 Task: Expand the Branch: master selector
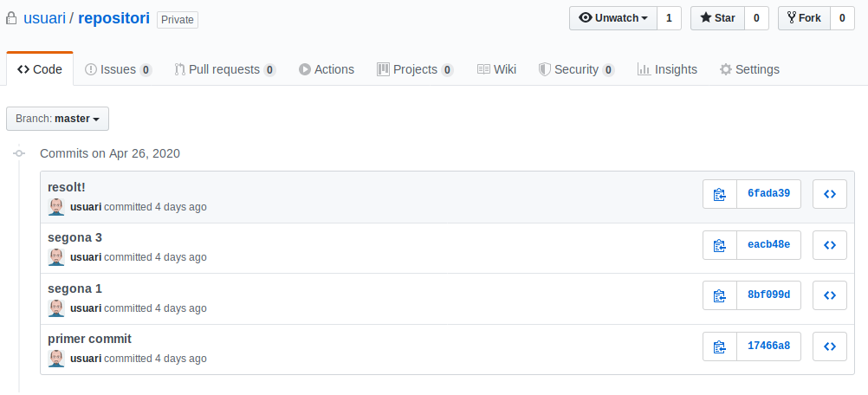pyautogui.click(x=57, y=119)
